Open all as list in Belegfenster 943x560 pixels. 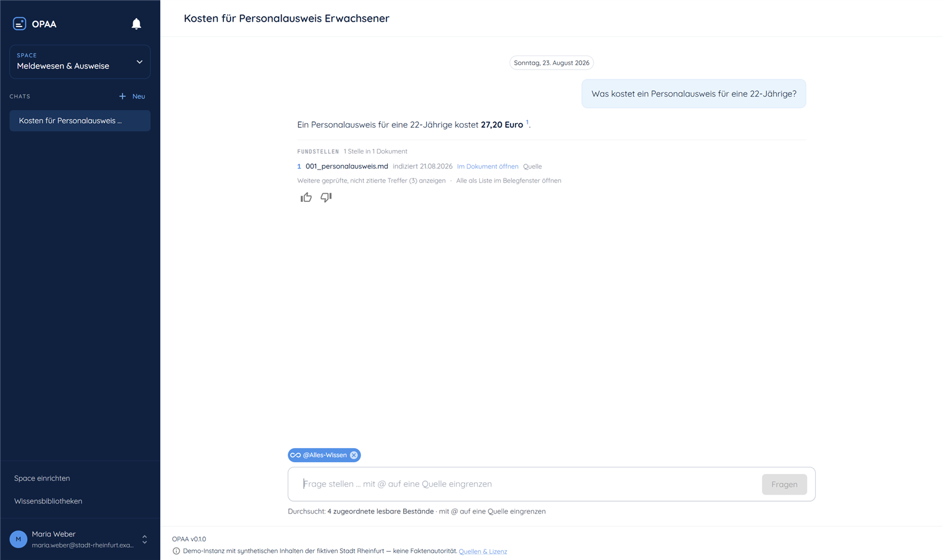pos(509,181)
